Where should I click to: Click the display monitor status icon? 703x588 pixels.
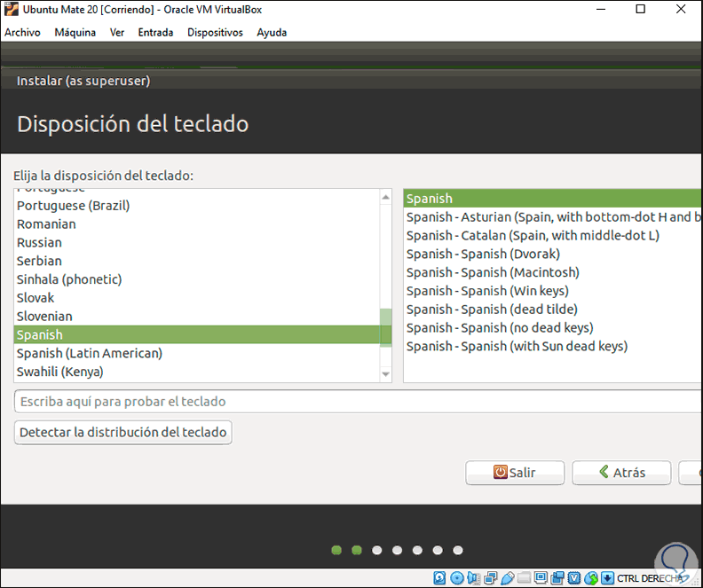click(x=541, y=577)
